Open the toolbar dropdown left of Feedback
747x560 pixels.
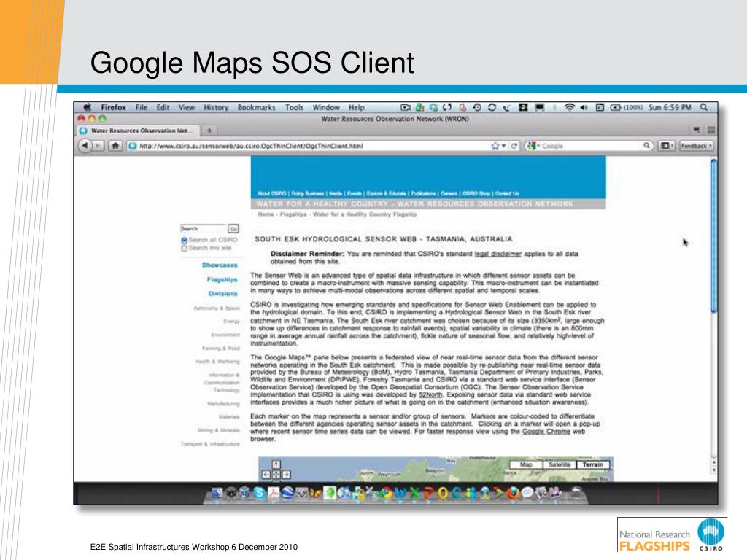pos(667,146)
